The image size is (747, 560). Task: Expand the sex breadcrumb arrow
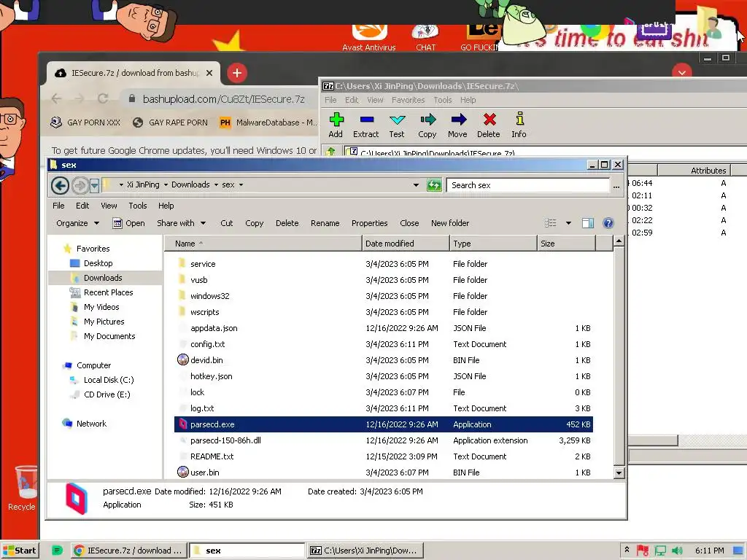241,184
